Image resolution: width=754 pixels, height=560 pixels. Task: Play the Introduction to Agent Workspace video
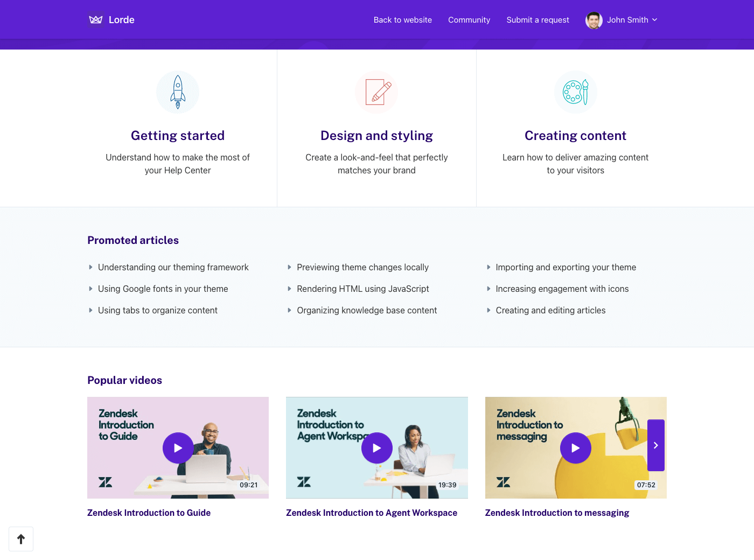pos(377,448)
